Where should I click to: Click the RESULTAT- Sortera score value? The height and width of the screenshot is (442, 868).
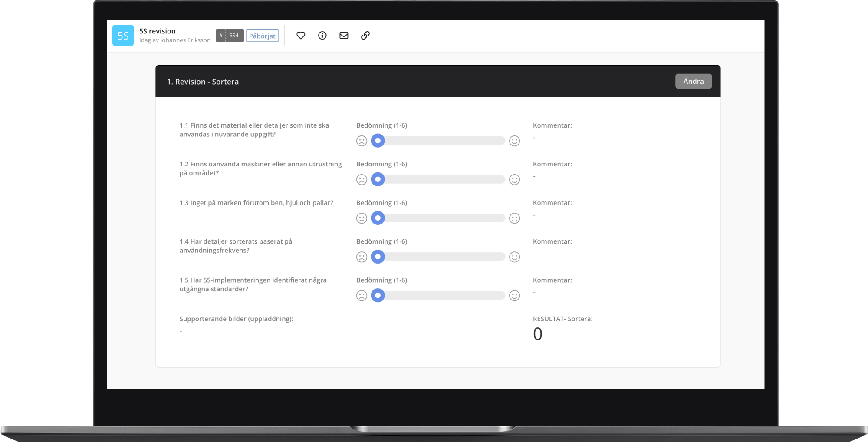pos(538,333)
